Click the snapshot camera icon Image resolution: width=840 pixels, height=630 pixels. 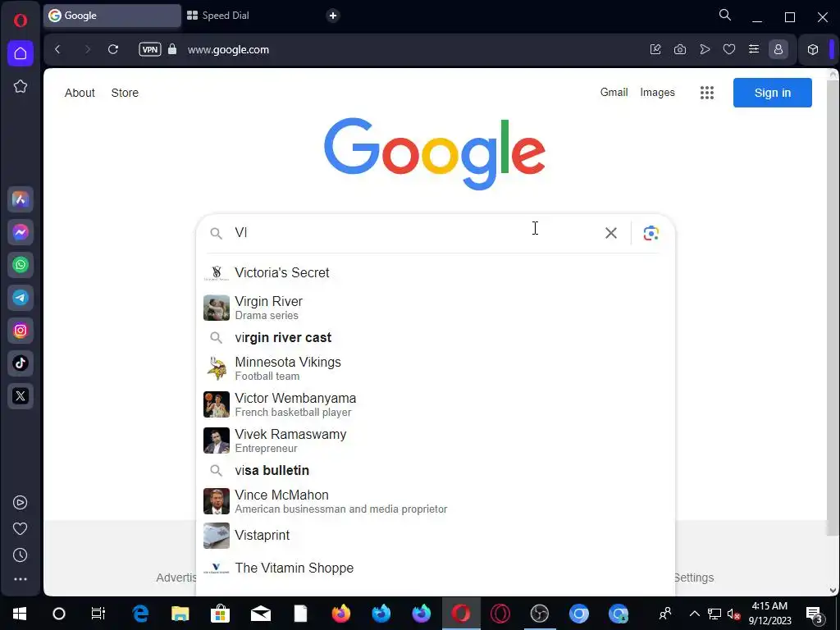click(x=680, y=49)
